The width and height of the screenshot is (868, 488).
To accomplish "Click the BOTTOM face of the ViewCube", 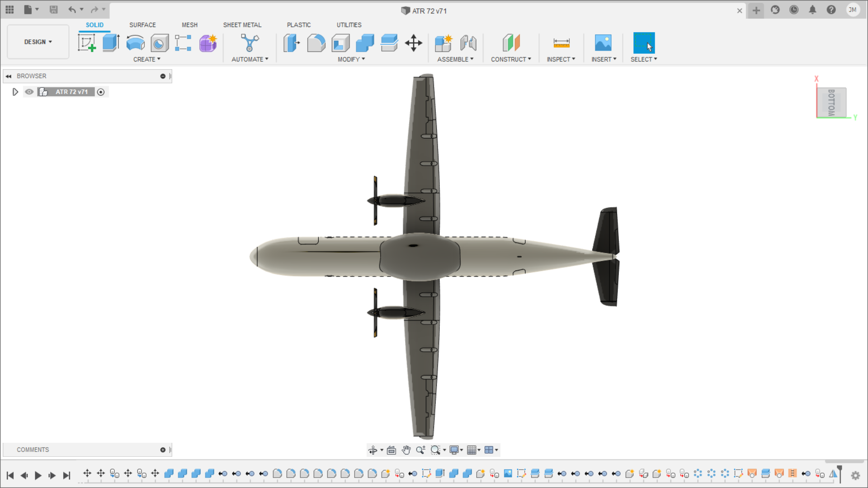I will pos(831,103).
